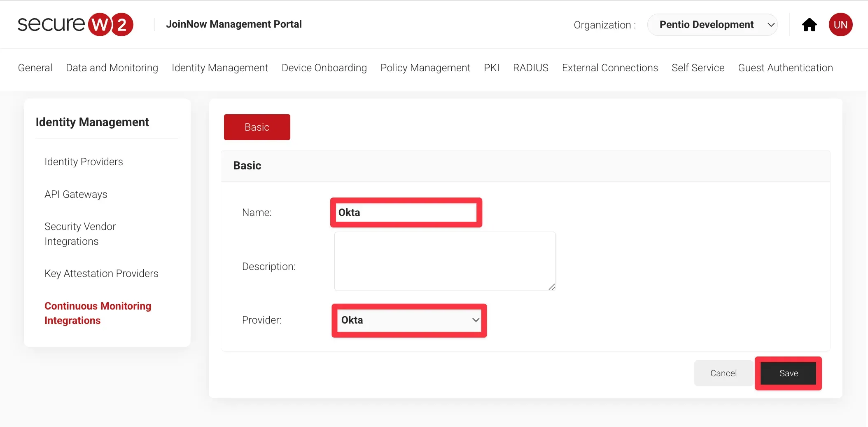Open the Device Onboarding menu

tap(324, 68)
